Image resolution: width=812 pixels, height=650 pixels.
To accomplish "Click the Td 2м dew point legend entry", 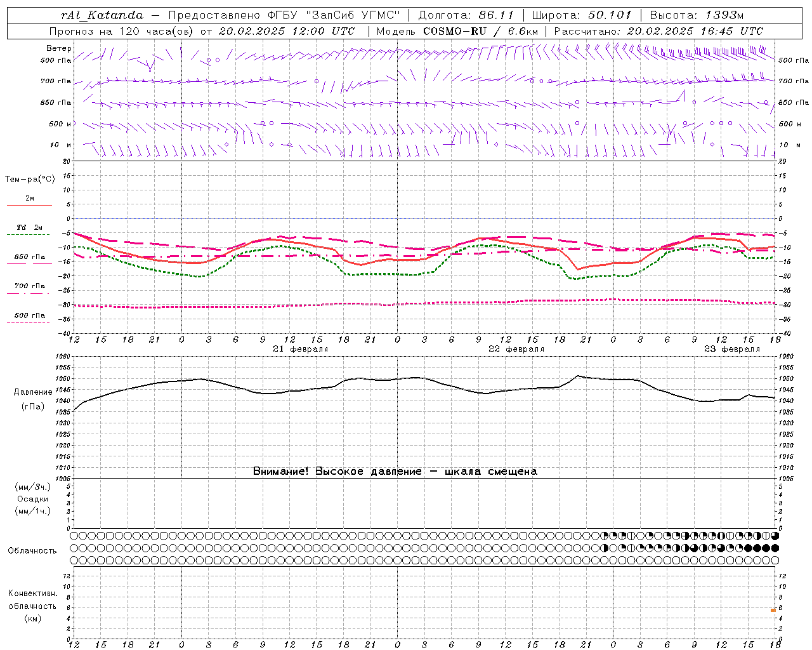I will [x=29, y=227].
